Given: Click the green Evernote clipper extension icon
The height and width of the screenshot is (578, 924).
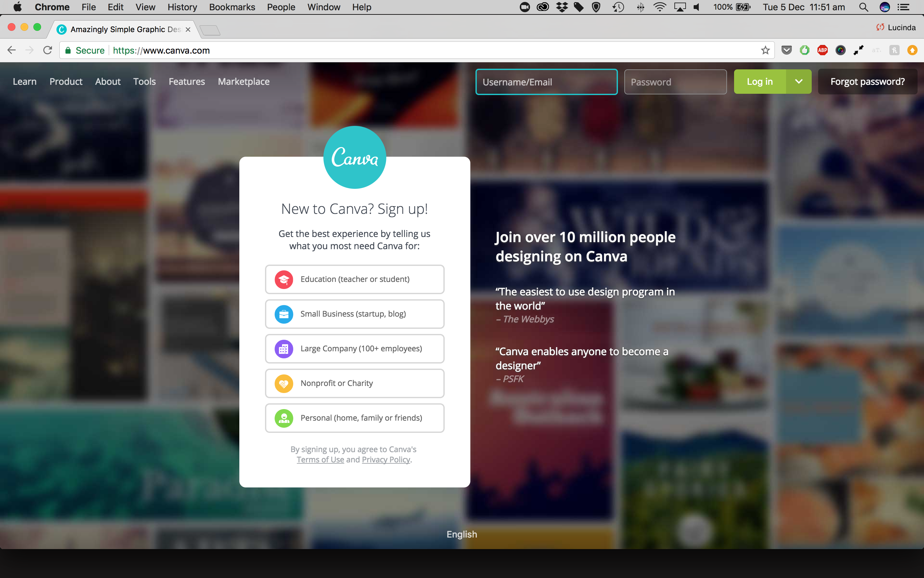Looking at the screenshot, I should [x=805, y=50].
